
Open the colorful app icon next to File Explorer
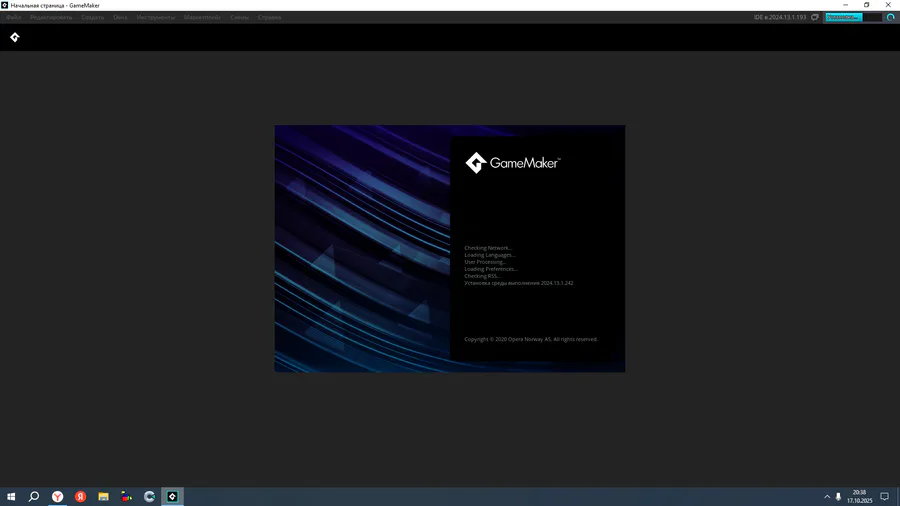click(x=126, y=496)
